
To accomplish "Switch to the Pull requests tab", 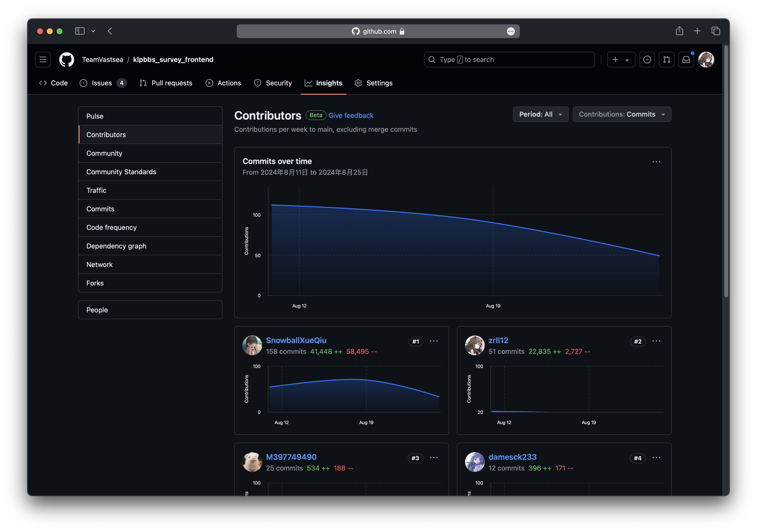I will pyautogui.click(x=166, y=83).
